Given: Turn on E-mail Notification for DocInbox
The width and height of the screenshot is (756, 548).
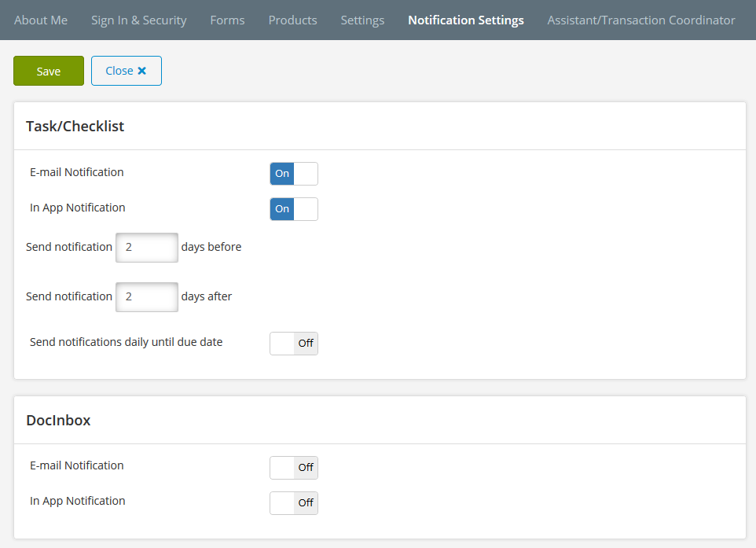Looking at the screenshot, I should 293,467.
